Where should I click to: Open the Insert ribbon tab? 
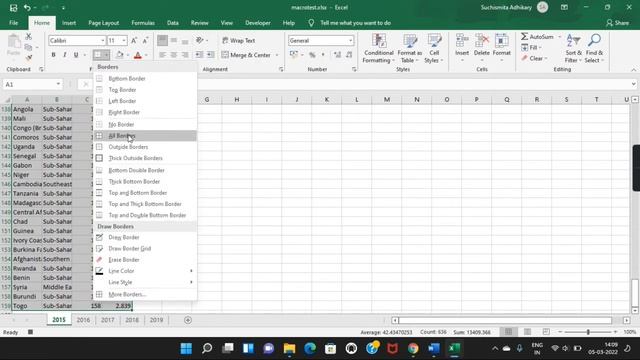(x=69, y=23)
